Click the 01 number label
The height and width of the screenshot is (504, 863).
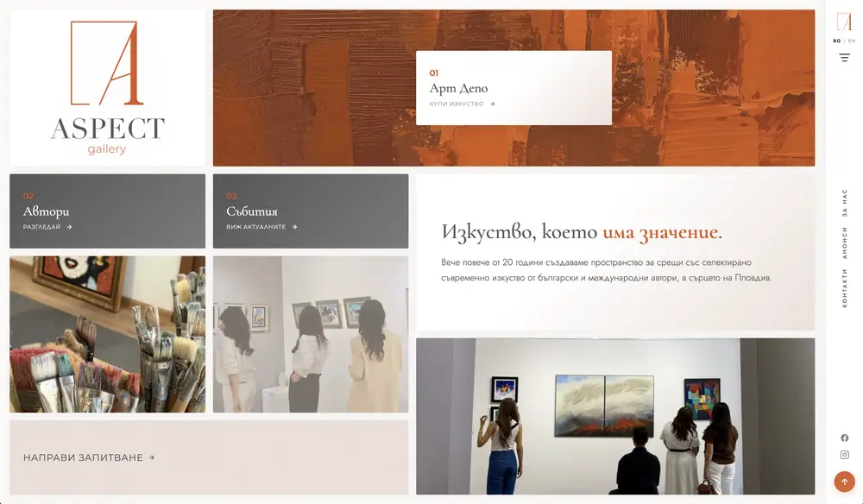(434, 72)
